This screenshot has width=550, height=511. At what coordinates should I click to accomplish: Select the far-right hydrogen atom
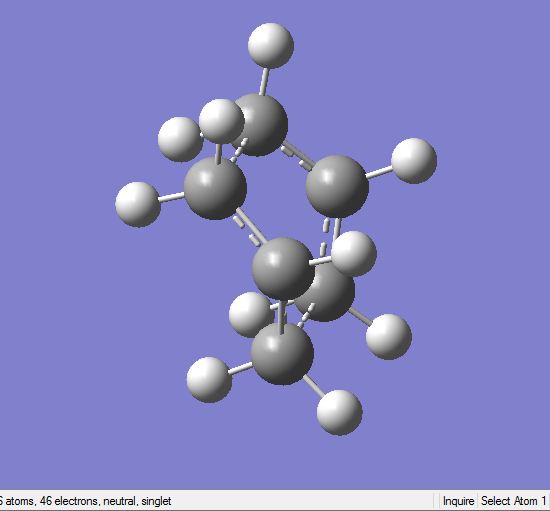click(414, 161)
